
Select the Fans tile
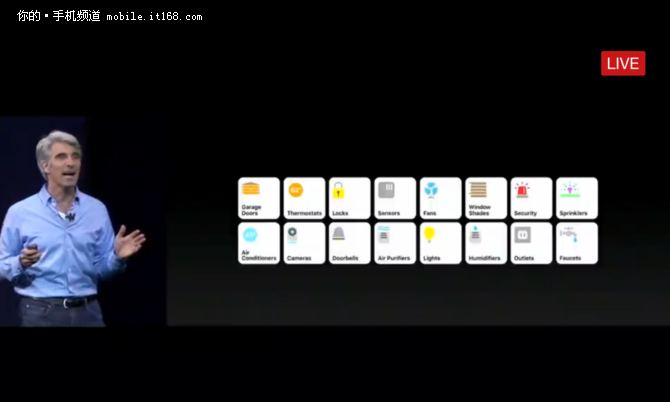click(441, 198)
